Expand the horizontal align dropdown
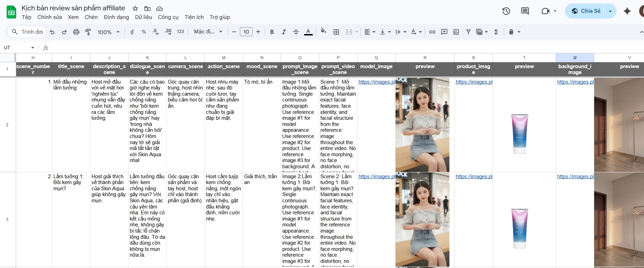This screenshot has height=268, width=644. click(369, 32)
